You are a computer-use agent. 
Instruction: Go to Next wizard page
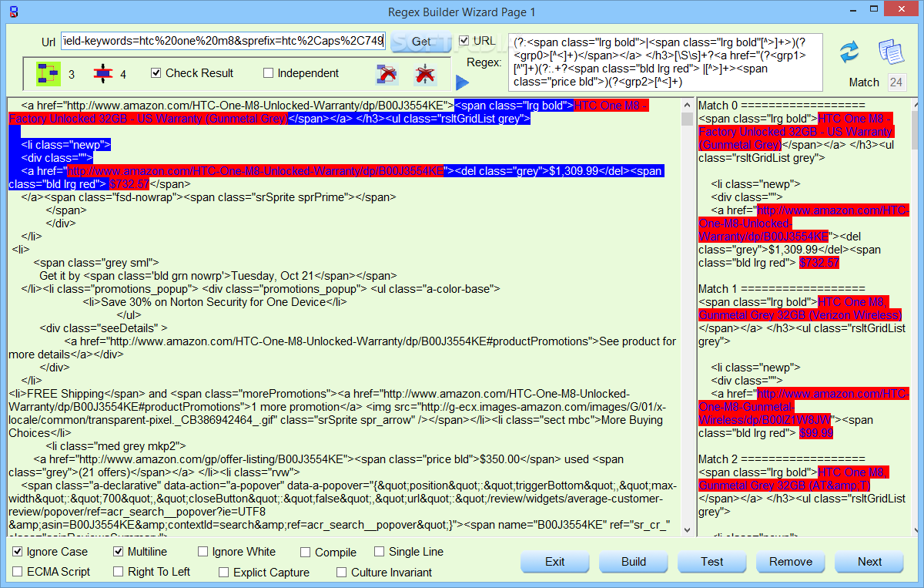tap(869, 562)
